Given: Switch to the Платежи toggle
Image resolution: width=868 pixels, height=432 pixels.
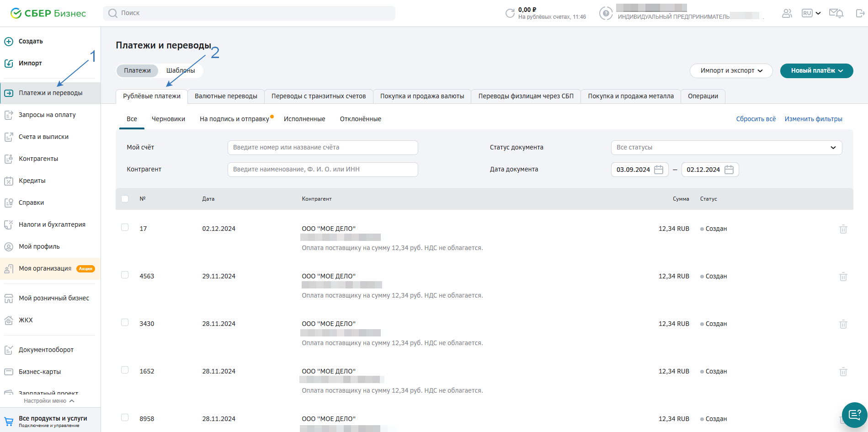Looking at the screenshot, I should click(x=137, y=70).
